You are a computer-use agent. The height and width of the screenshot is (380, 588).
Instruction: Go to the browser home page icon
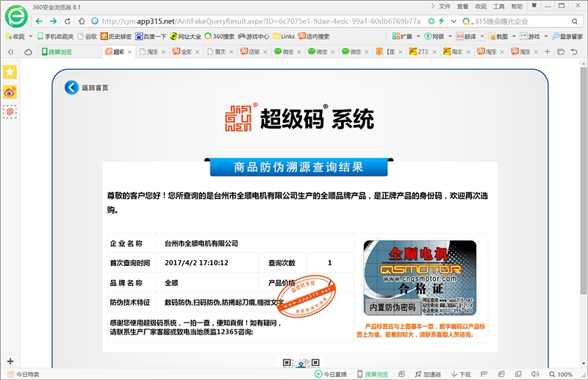point(82,21)
